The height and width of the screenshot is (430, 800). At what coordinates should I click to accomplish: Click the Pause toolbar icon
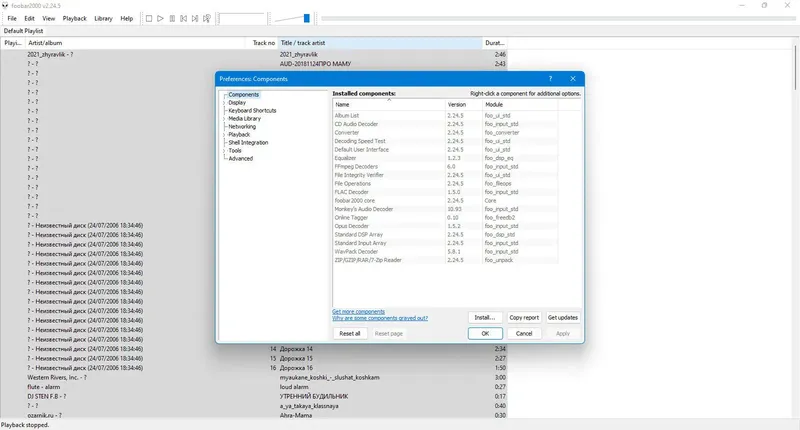pyautogui.click(x=172, y=18)
